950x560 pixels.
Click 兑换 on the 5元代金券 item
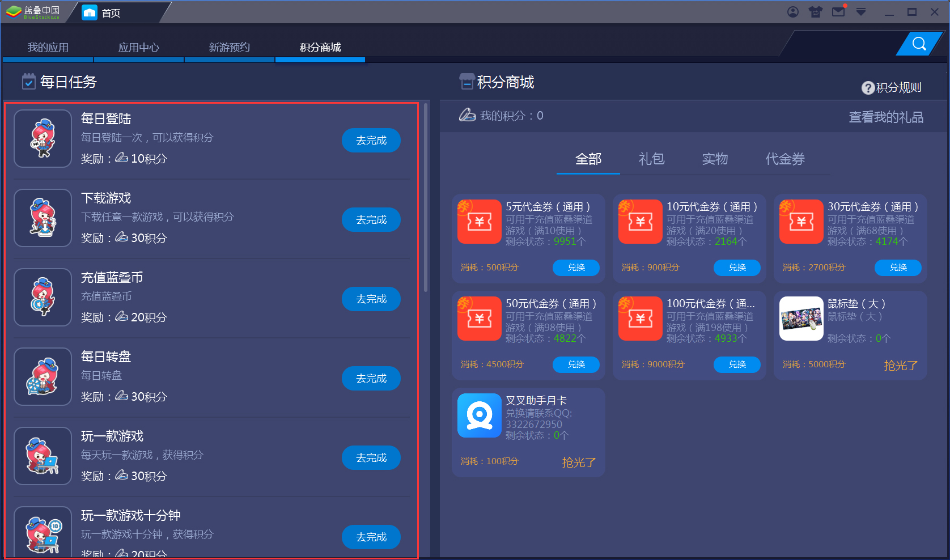click(x=576, y=268)
